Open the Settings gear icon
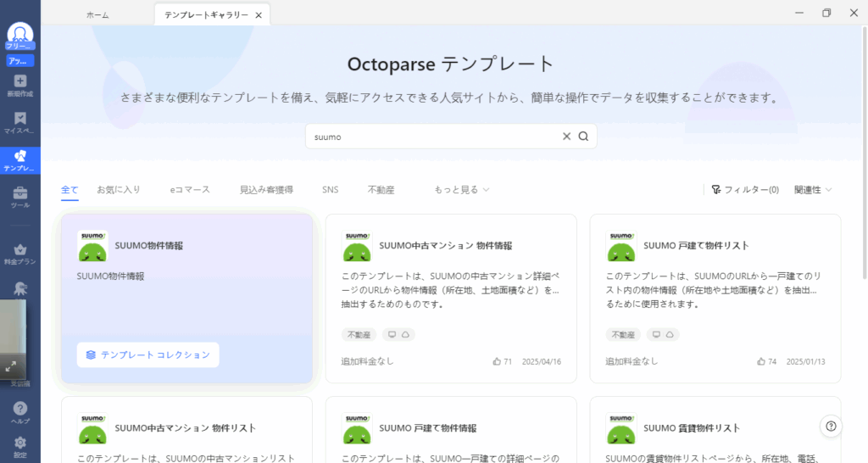The image size is (868, 463). coord(20,443)
